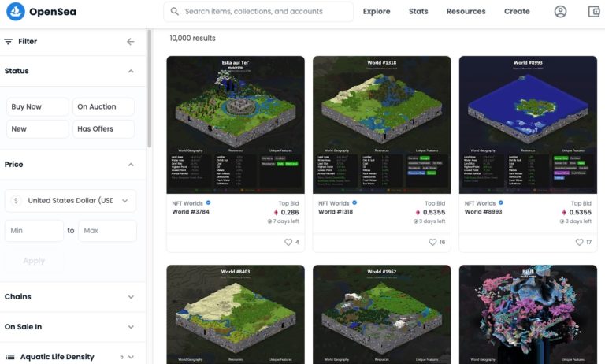The width and height of the screenshot is (605, 364).
Task: Toggle the Has Offers status filter
Action: (x=103, y=129)
